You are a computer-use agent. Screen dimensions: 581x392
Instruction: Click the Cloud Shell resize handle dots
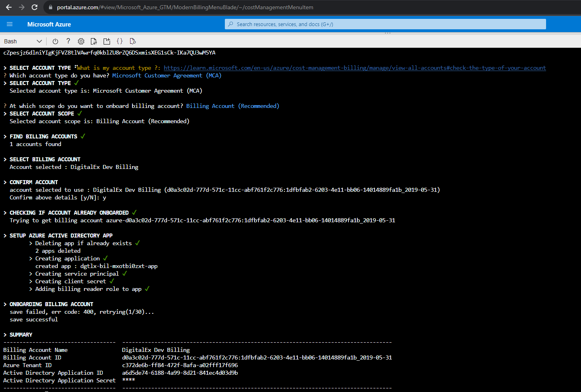[x=387, y=33]
